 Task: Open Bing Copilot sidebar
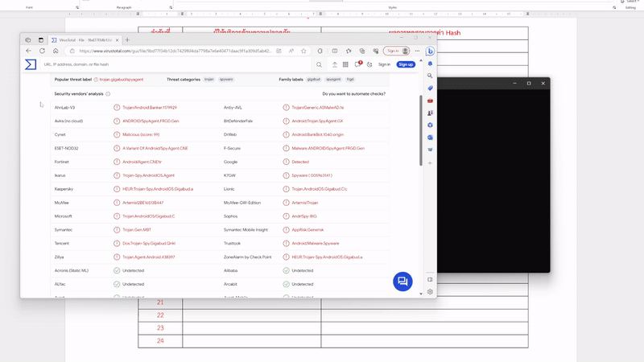click(430, 51)
